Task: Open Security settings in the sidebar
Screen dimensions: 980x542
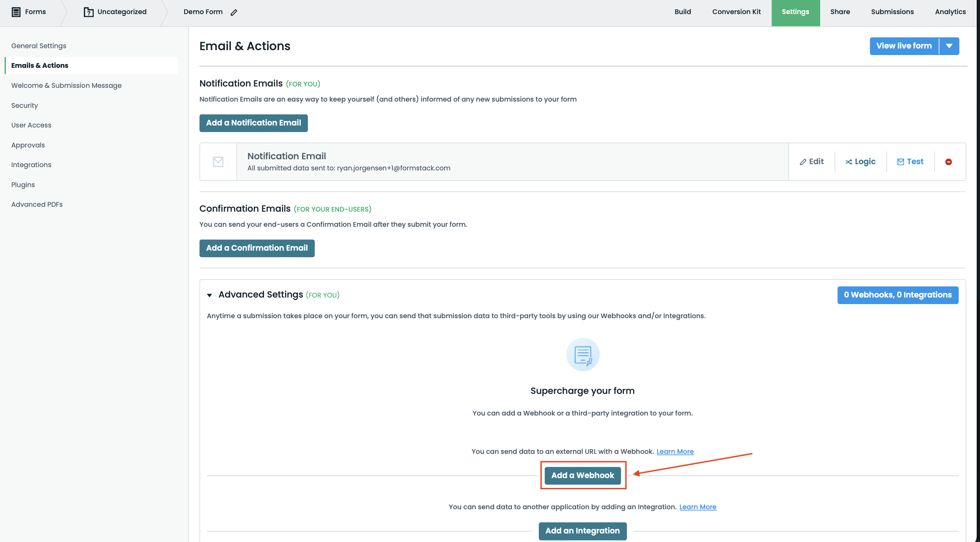Action: pyautogui.click(x=24, y=105)
